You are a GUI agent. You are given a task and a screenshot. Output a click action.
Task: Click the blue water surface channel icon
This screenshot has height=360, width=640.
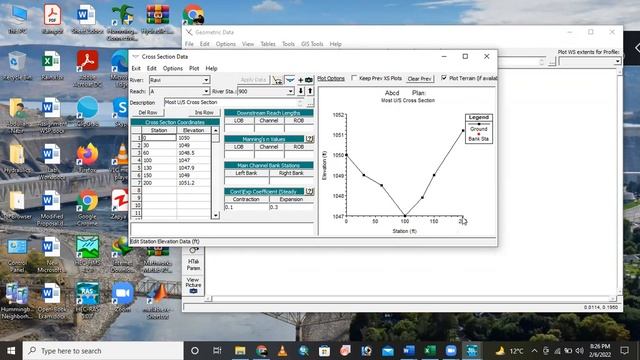coord(290,80)
